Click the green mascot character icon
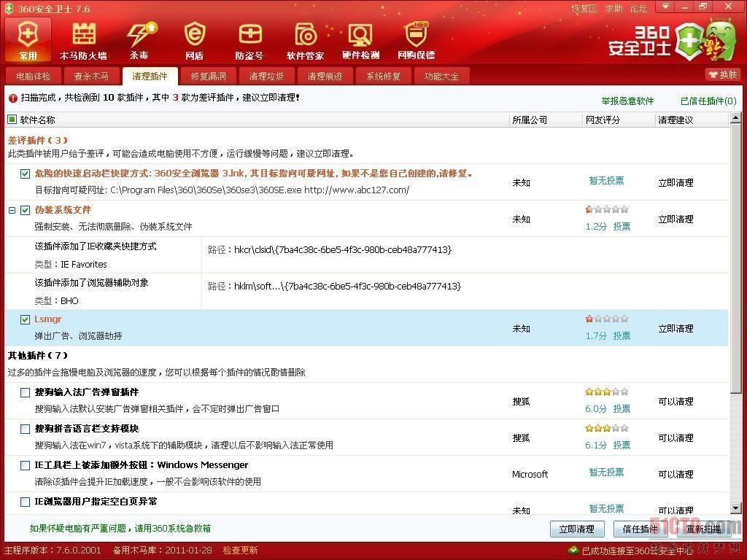The width and height of the screenshot is (747, 560). point(720,39)
